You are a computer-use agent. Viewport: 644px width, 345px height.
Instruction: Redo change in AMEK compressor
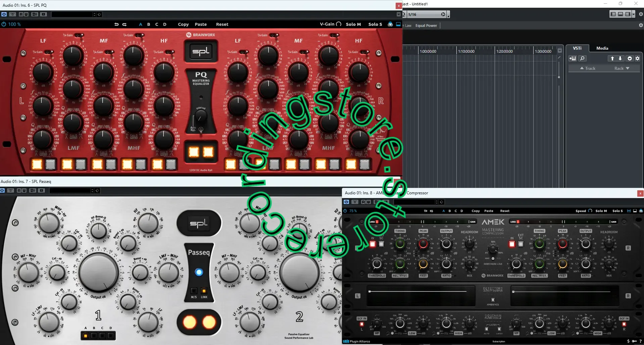[432, 211]
